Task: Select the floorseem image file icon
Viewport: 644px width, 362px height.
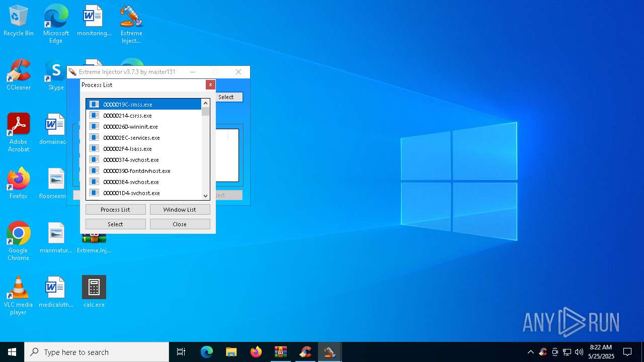Action: pos(54,184)
